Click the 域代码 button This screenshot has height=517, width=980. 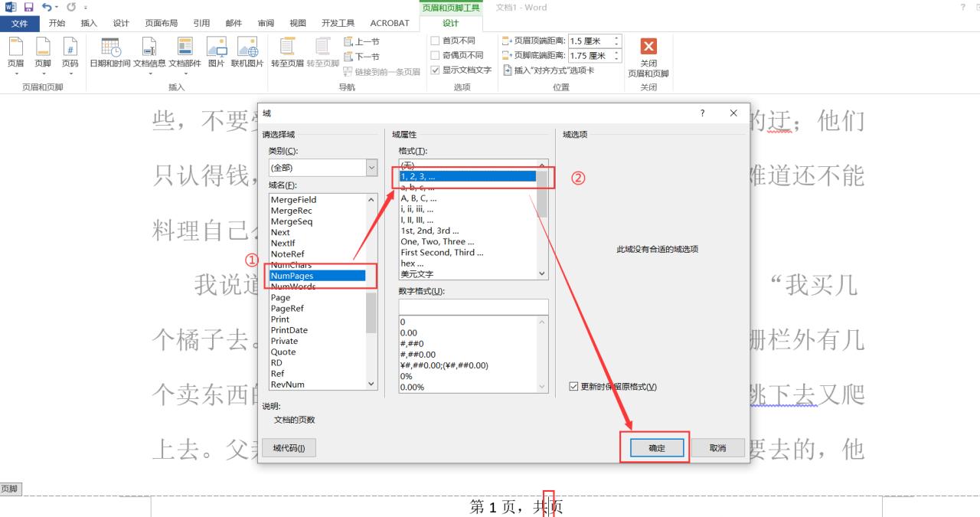(289, 448)
